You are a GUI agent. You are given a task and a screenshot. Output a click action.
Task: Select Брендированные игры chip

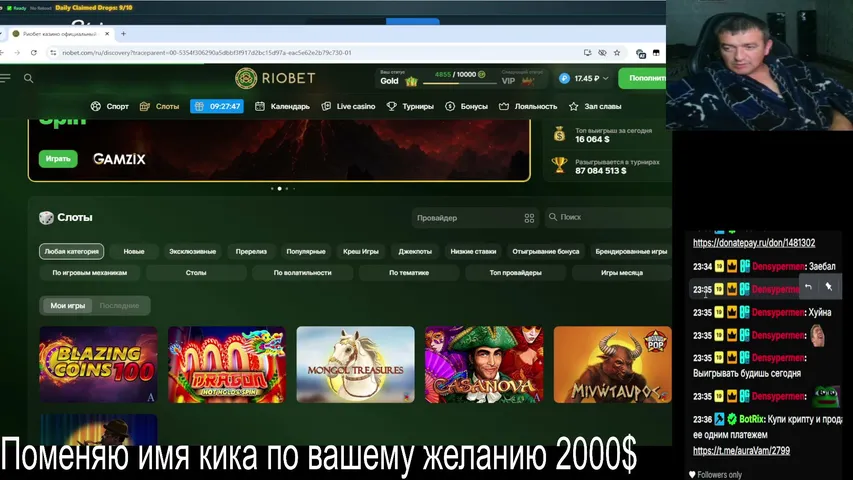coord(631,251)
